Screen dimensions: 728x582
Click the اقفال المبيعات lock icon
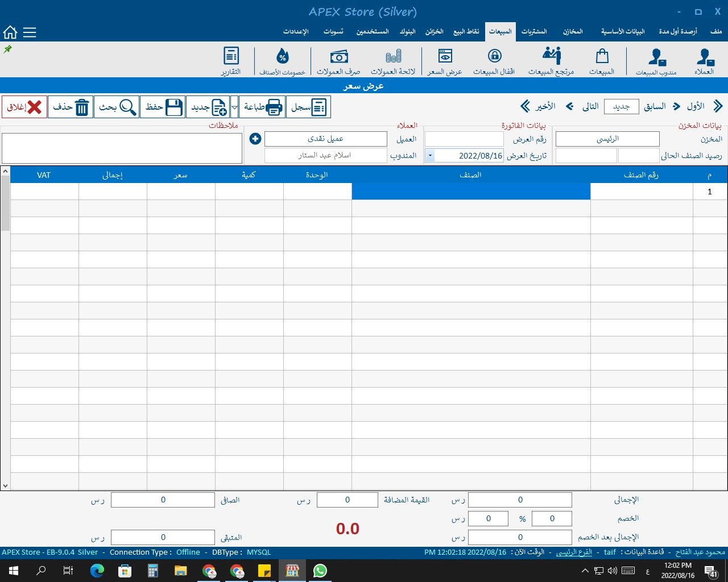(494, 61)
